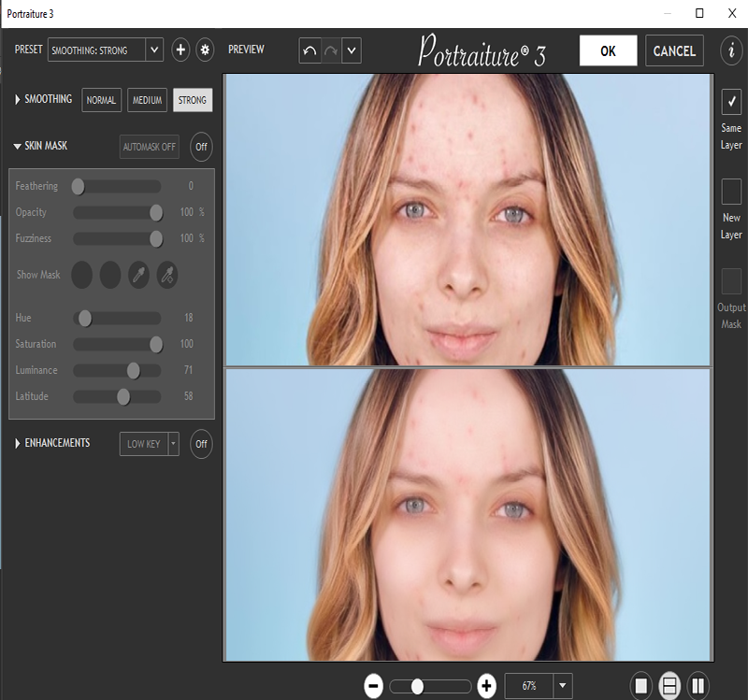Switch to single preview view
The width and height of the screenshot is (748, 700).
point(641,686)
